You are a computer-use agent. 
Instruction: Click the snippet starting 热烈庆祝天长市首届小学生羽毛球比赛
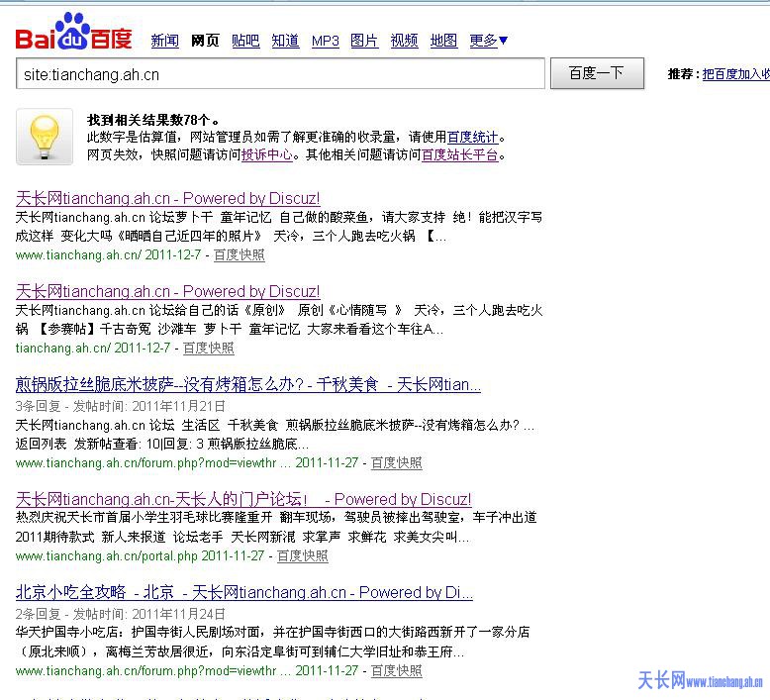coord(276,527)
